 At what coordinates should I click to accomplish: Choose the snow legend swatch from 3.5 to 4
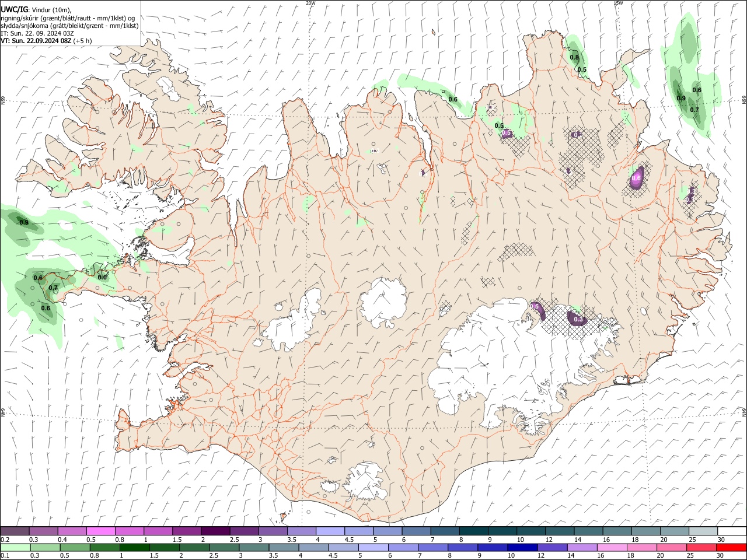[x=302, y=531]
